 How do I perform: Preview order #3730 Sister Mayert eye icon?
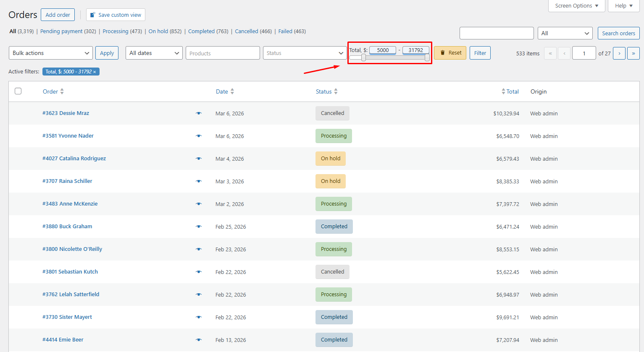199,317
